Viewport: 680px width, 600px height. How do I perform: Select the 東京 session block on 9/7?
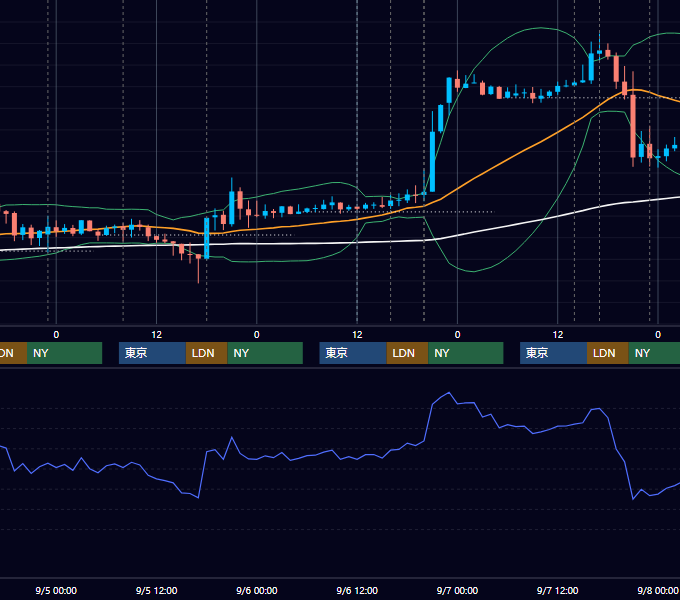554,353
